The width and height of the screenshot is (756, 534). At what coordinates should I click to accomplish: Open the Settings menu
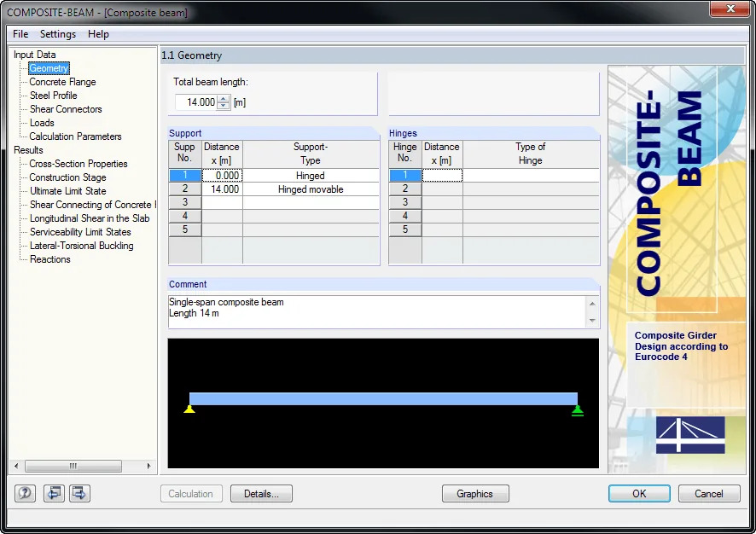[58, 34]
